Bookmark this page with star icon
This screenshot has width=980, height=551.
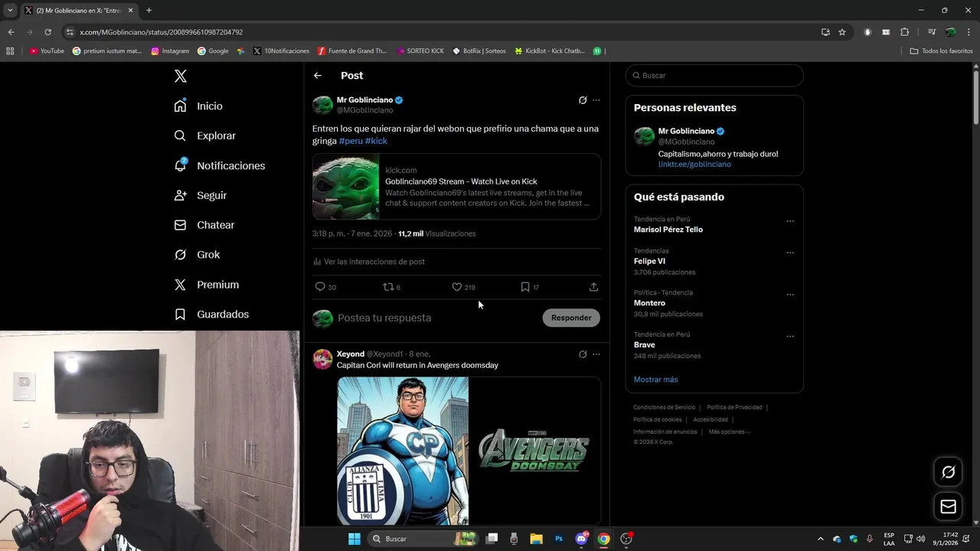tap(842, 32)
